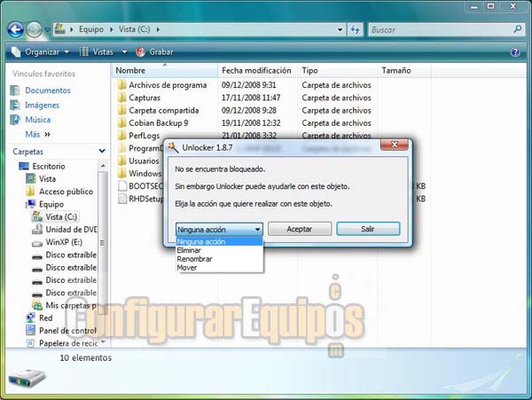Sort by Tamaño column header

pyautogui.click(x=403, y=71)
